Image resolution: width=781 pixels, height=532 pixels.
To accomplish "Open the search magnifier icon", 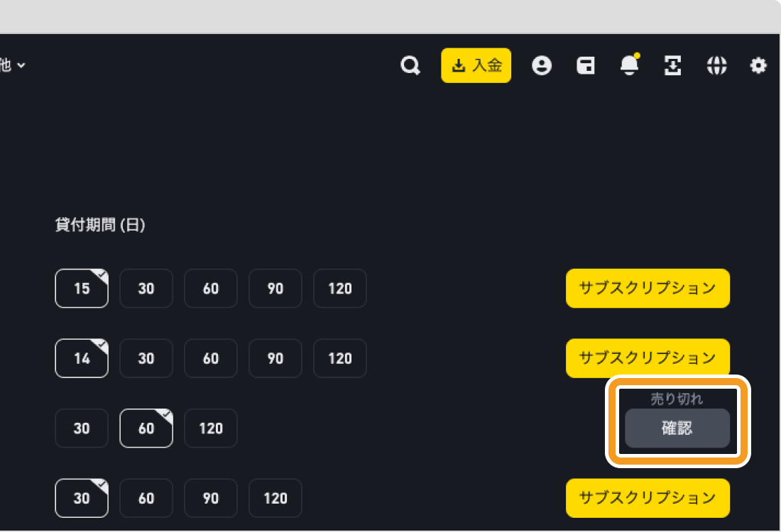I will [410, 66].
